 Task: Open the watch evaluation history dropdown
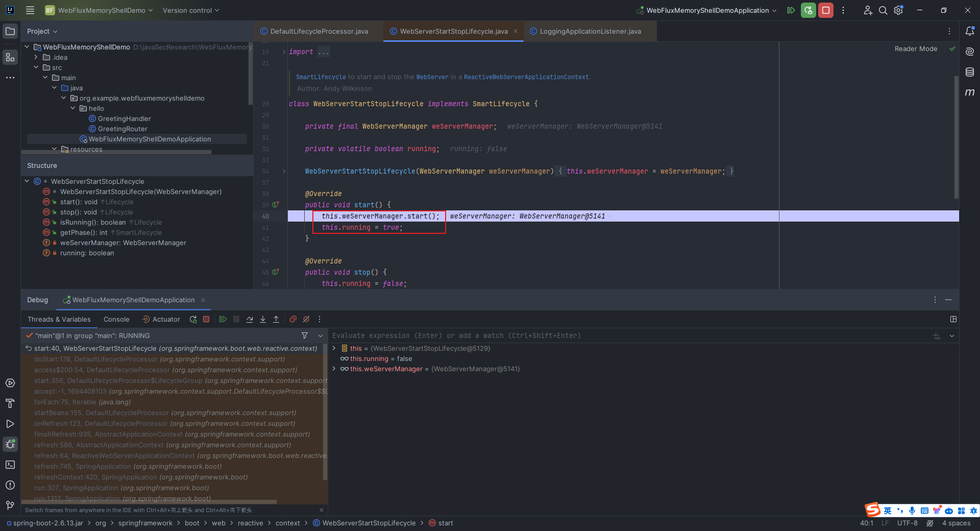(952, 335)
